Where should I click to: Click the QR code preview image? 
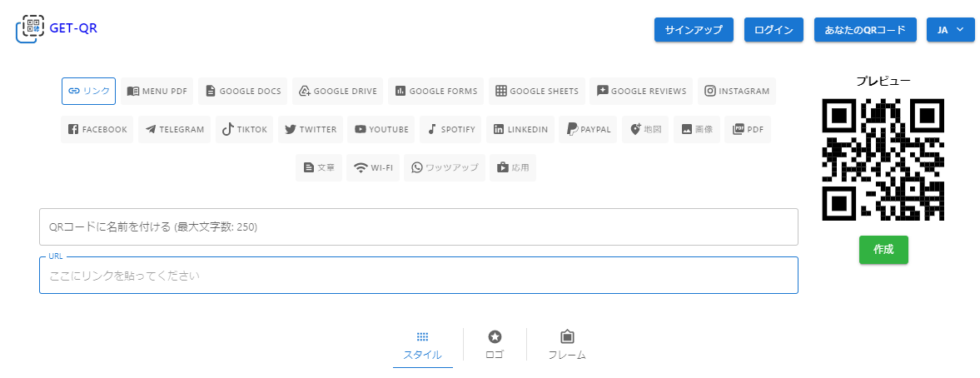point(883,159)
